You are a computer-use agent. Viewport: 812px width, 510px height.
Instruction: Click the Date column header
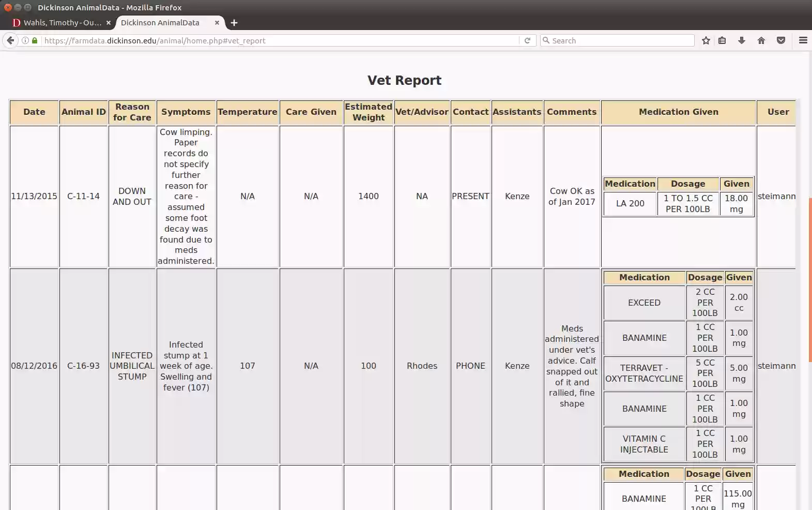pos(34,112)
